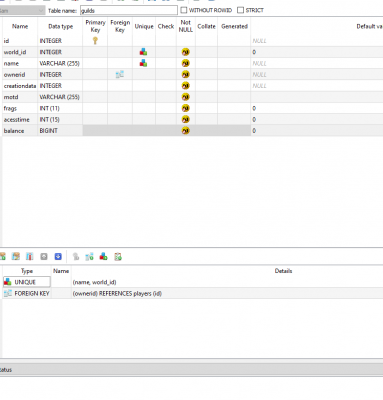
Task: Click the INT (11) data type cell
Action: 60,108
